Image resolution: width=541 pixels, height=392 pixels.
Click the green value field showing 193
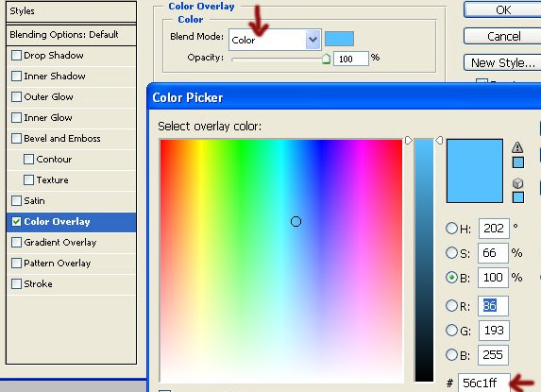pyautogui.click(x=494, y=331)
